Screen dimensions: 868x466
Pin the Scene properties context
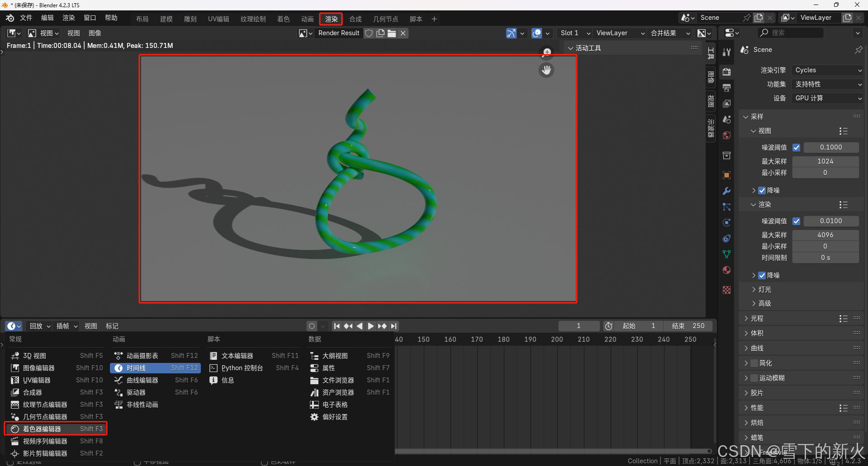858,50
